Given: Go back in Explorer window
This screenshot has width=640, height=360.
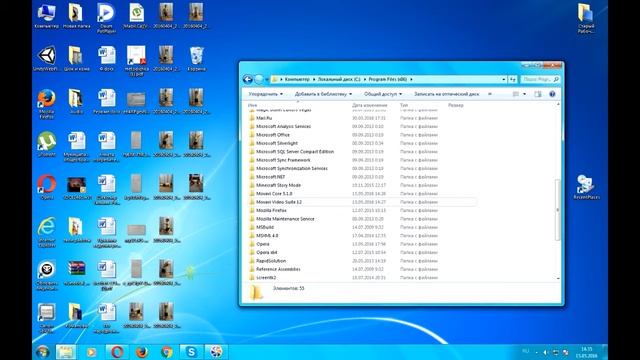Looking at the screenshot, I should click(x=248, y=79).
